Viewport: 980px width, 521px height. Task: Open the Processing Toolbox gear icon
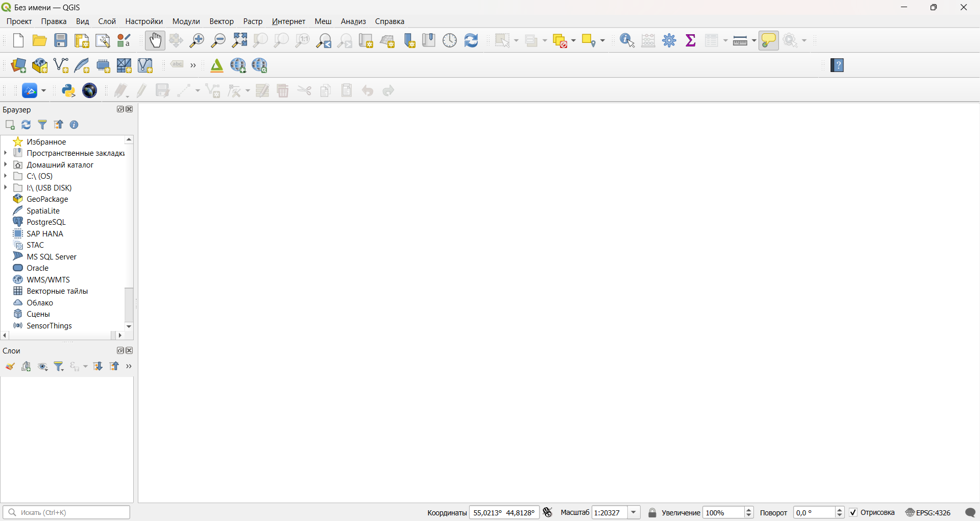670,40
